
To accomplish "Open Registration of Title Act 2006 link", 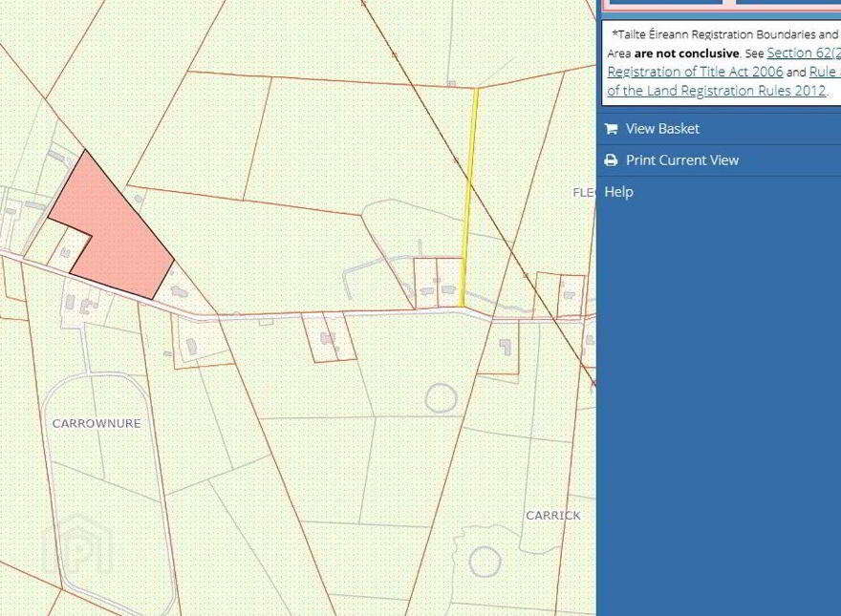I will 695,72.
